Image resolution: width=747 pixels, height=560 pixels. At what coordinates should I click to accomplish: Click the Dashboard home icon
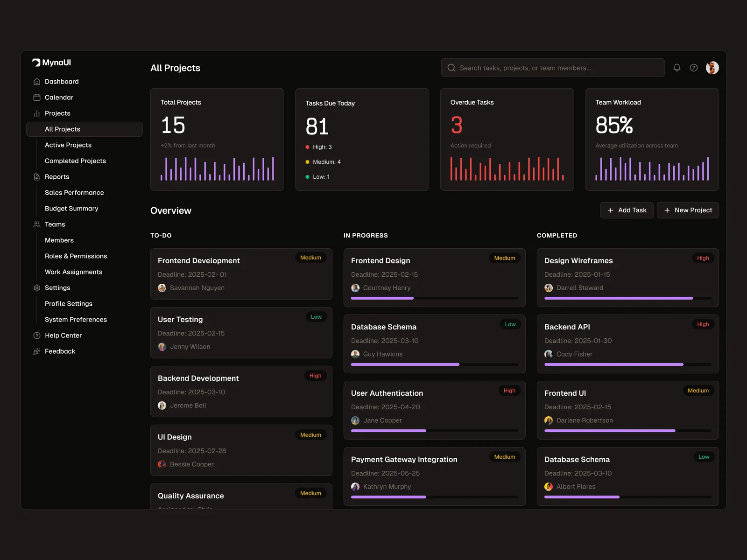(x=37, y=82)
